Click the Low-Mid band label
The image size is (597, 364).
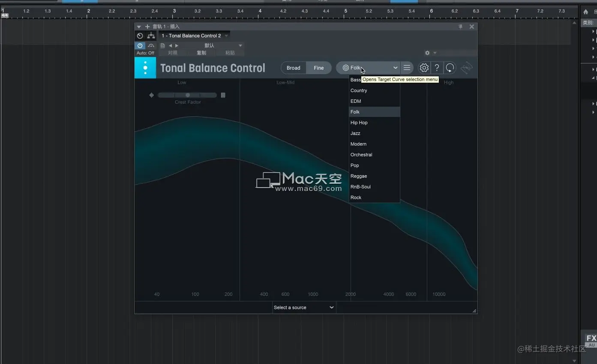point(285,82)
